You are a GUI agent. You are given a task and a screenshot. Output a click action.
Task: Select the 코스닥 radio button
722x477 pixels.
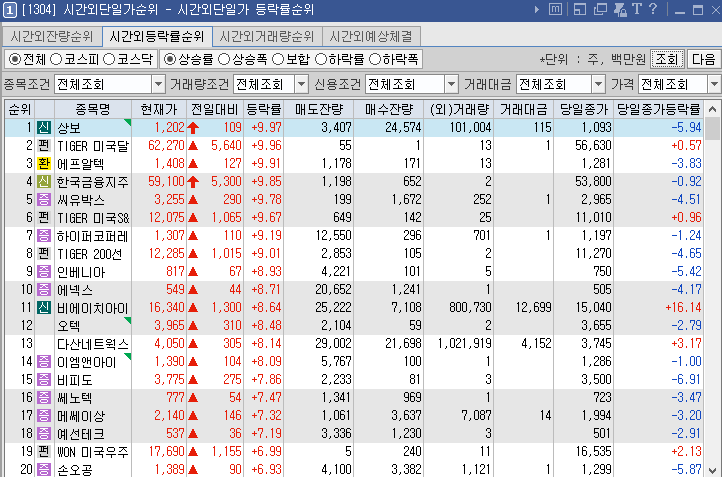[x=109, y=59]
